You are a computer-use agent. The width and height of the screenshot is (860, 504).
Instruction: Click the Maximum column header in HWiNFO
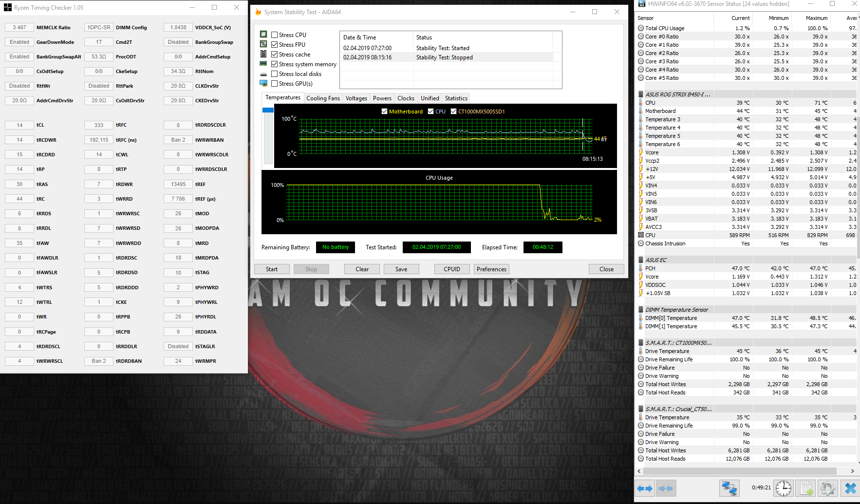click(x=811, y=18)
